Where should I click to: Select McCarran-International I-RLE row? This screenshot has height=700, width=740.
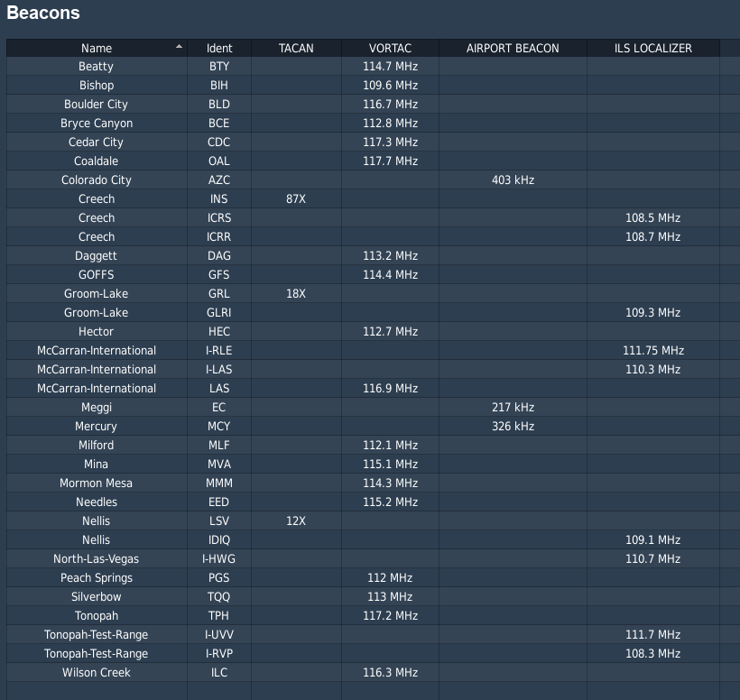97,351
